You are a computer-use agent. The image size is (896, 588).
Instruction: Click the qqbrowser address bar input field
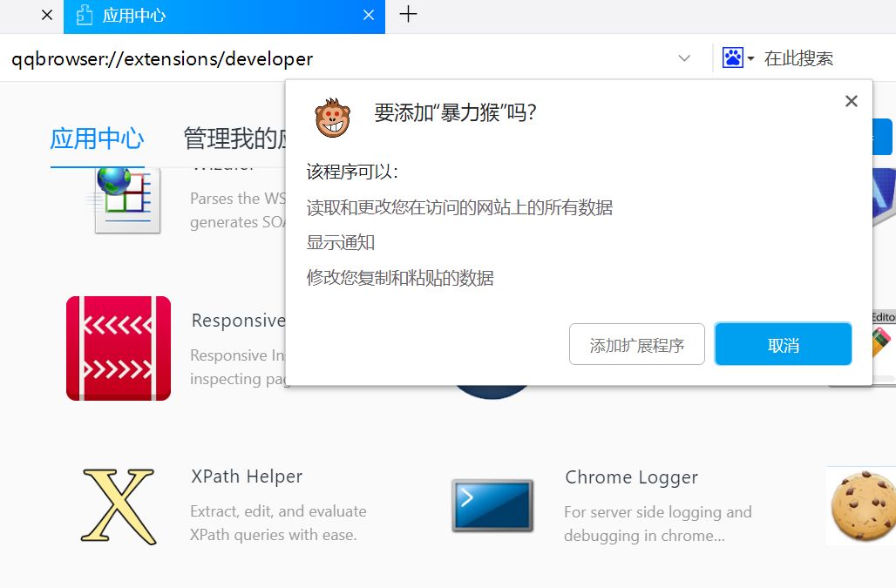click(x=261, y=57)
